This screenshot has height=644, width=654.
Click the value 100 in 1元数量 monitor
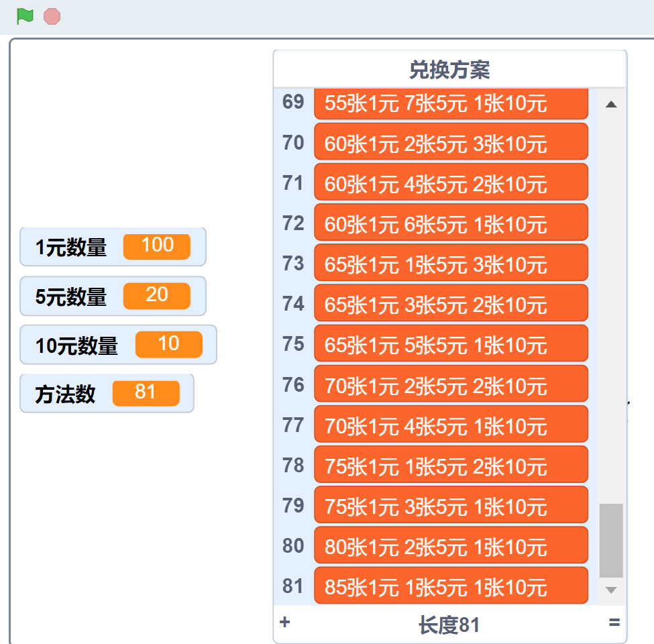tap(157, 246)
